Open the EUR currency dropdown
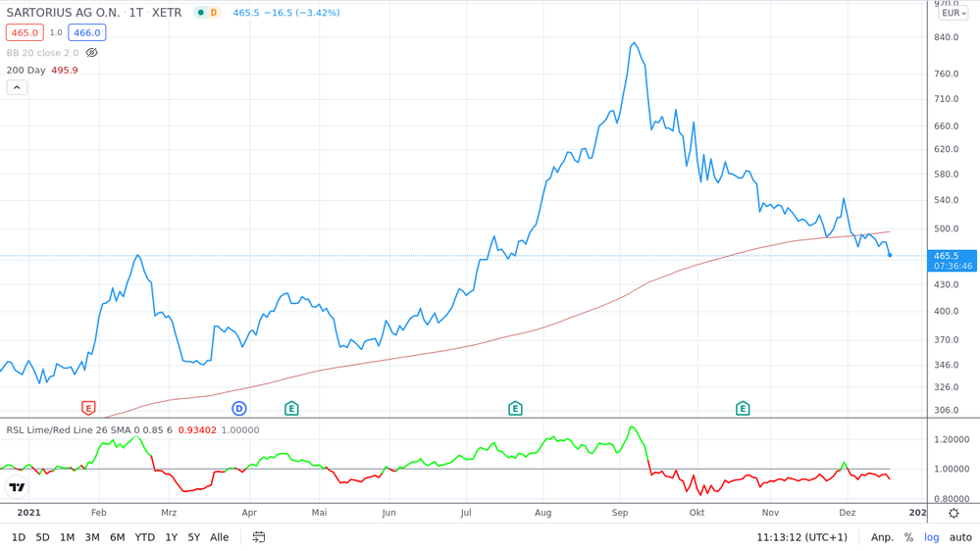Image resolution: width=980 pixels, height=551 pixels. point(954,13)
